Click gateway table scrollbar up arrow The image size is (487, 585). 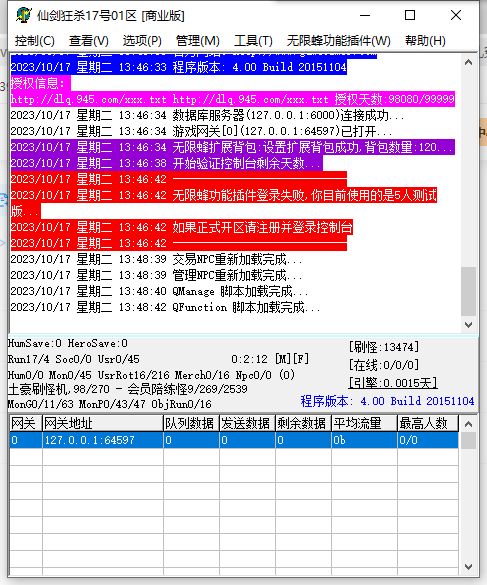pos(468,424)
